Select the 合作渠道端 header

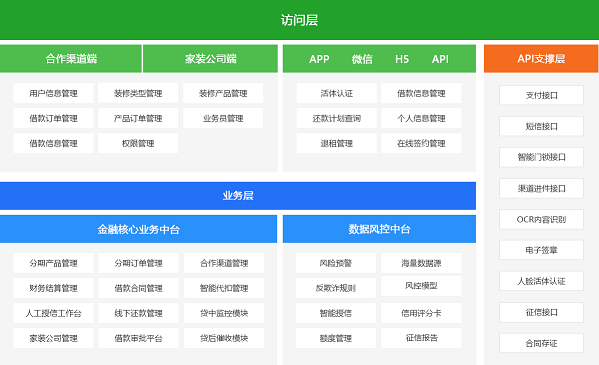point(71,58)
